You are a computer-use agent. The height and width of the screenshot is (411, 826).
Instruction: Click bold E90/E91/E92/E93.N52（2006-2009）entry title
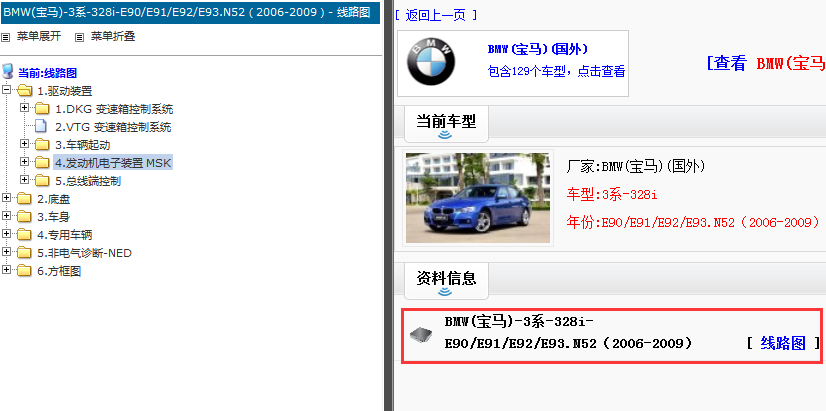pyautogui.click(x=568, y=344)
